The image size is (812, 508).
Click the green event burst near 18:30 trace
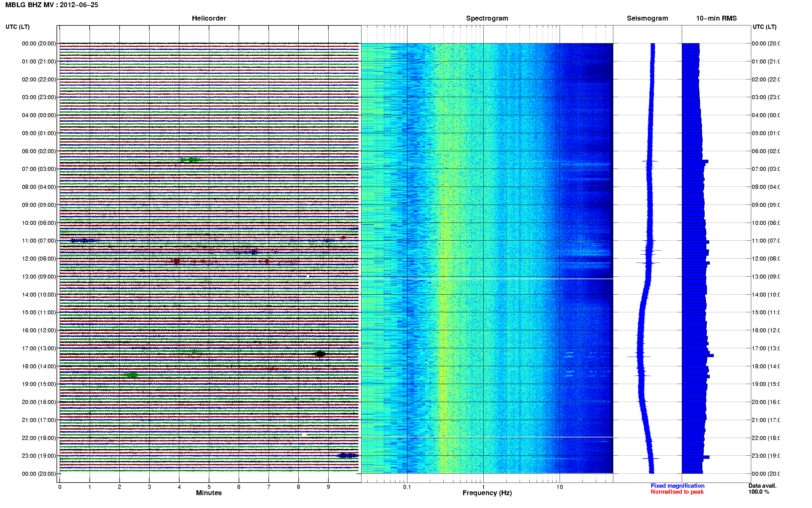(132, 375)
